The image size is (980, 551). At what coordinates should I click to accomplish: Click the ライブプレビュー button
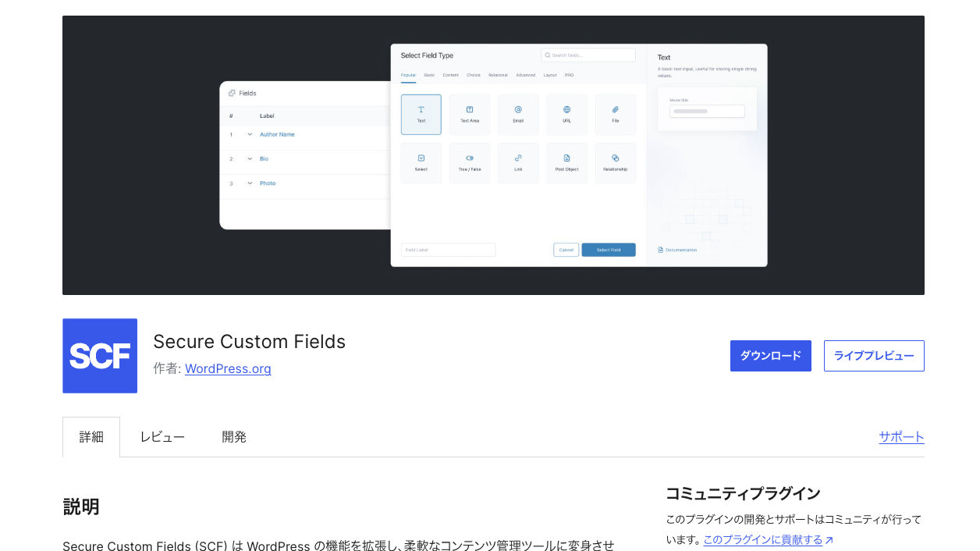(874, 356)
